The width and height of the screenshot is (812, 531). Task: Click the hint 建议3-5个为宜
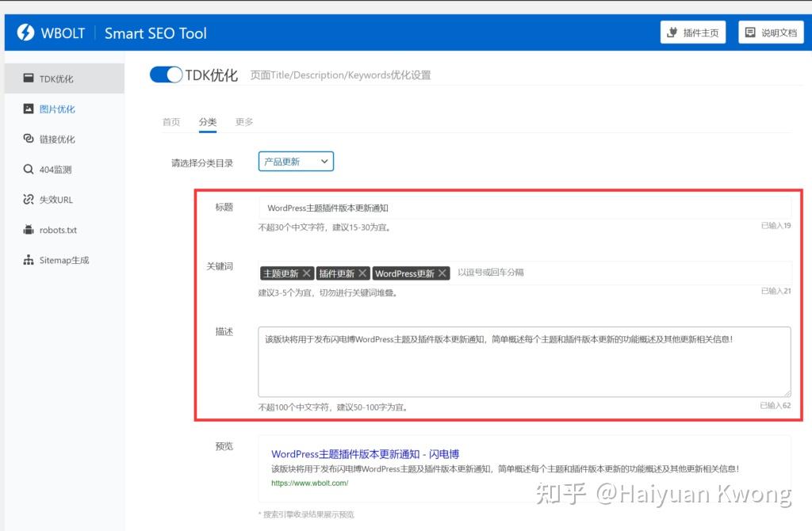point(285,293)
